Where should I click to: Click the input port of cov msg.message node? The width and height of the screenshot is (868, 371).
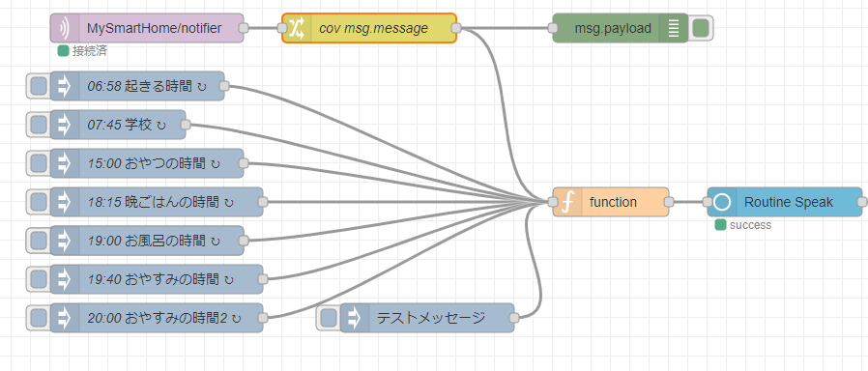click(x=283, y=28)
